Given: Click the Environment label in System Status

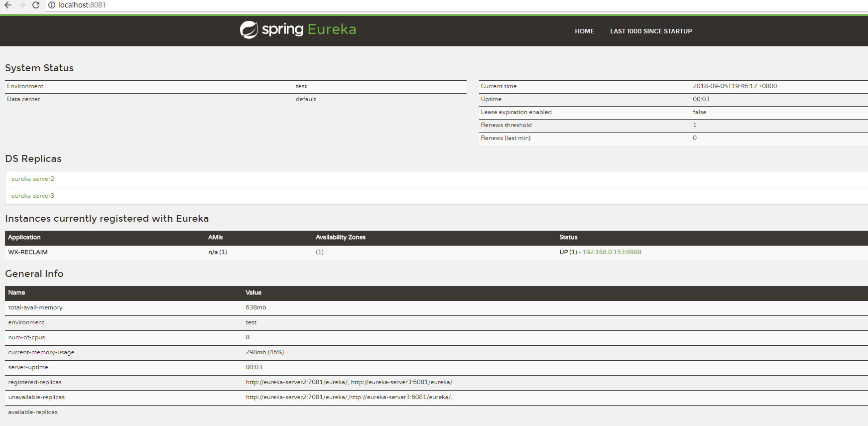Looking at the screenshot, I should [25, 86].
